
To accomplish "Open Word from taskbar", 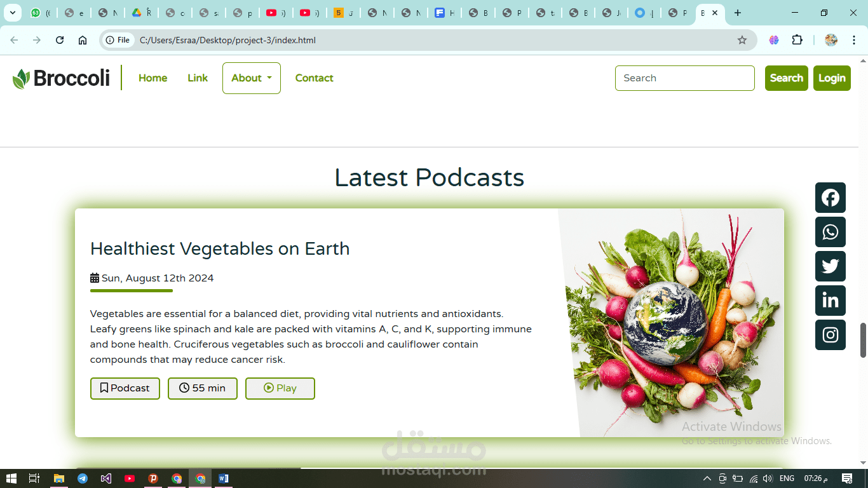I will click(223, 478).
